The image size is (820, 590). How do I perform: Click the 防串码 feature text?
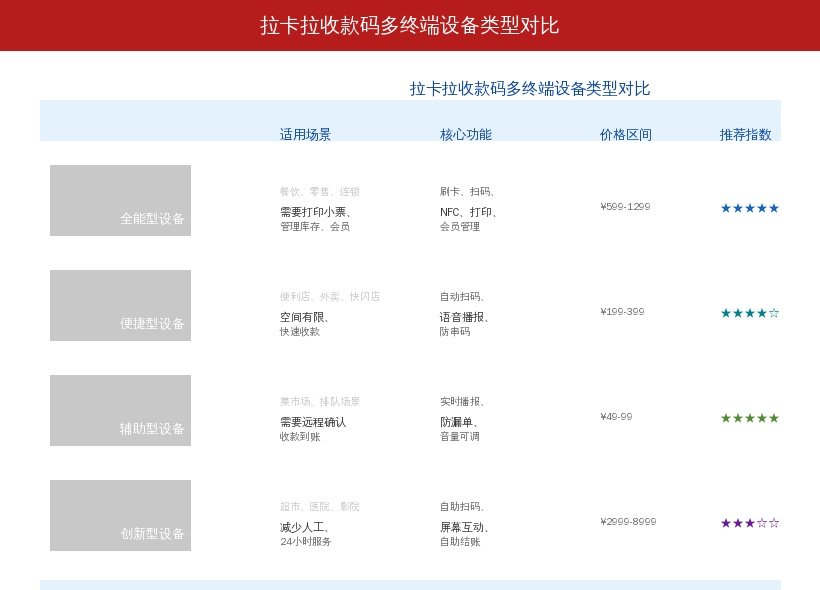[x=455, y=332]
